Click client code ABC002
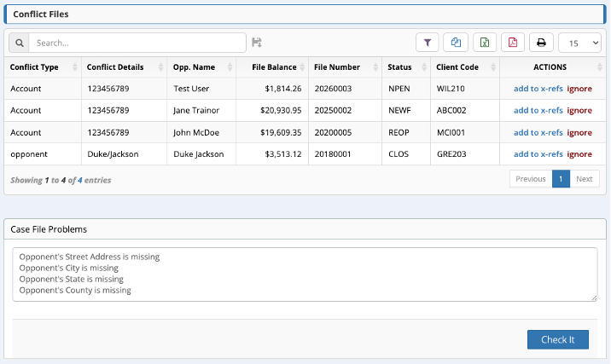This screenshot has width=611, height=364. [451, 111]
